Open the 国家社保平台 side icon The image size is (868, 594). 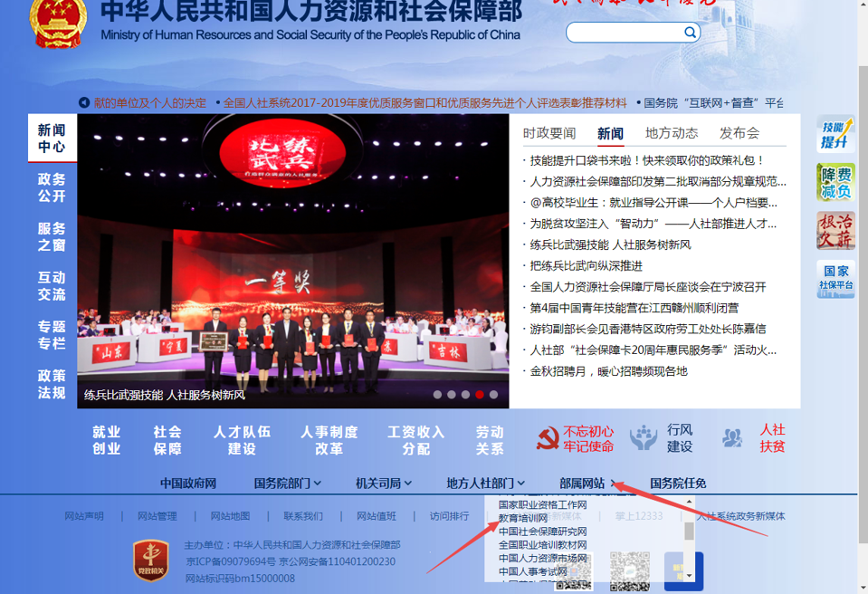click(x=835, y=279)
